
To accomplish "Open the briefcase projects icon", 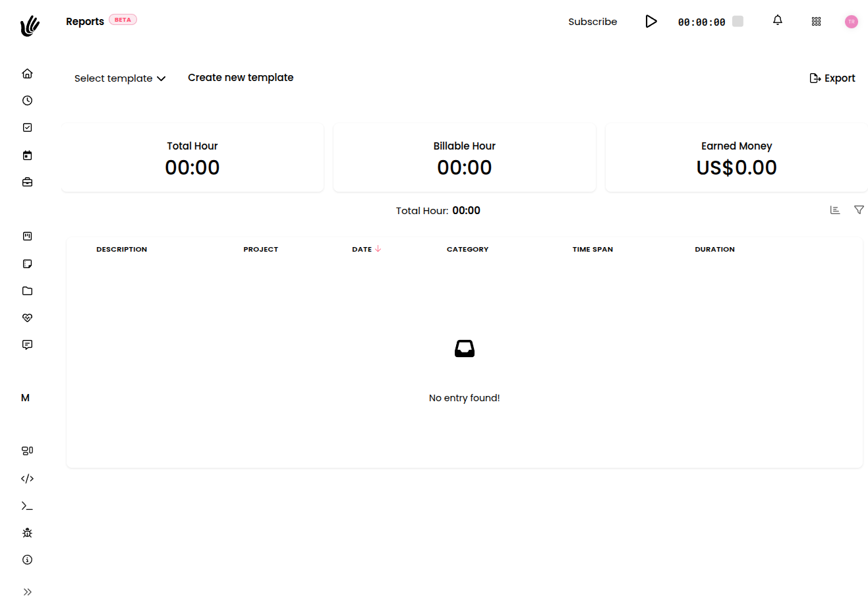I will [27, 182].
